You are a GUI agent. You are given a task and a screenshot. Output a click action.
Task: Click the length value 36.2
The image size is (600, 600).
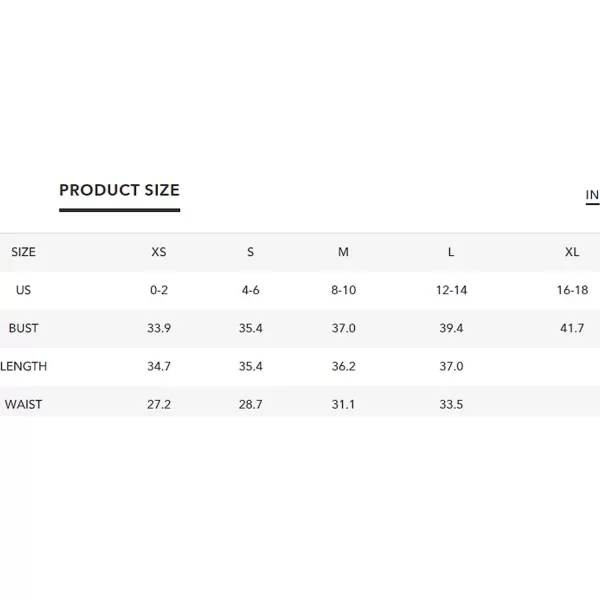coord(344,366)
